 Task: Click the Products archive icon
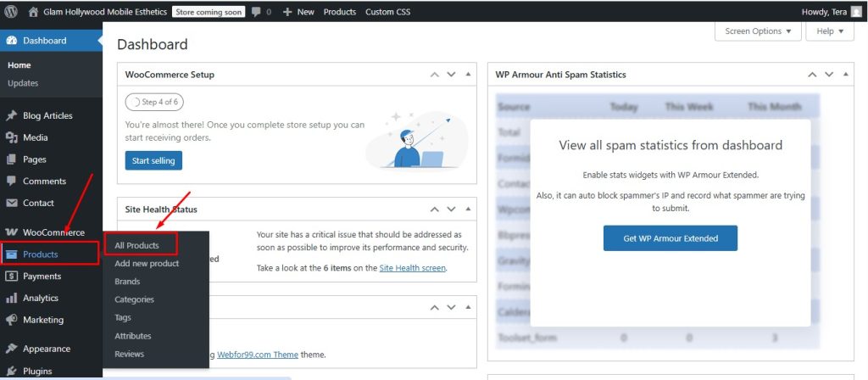pyautogui.click(x=11, y=254)
